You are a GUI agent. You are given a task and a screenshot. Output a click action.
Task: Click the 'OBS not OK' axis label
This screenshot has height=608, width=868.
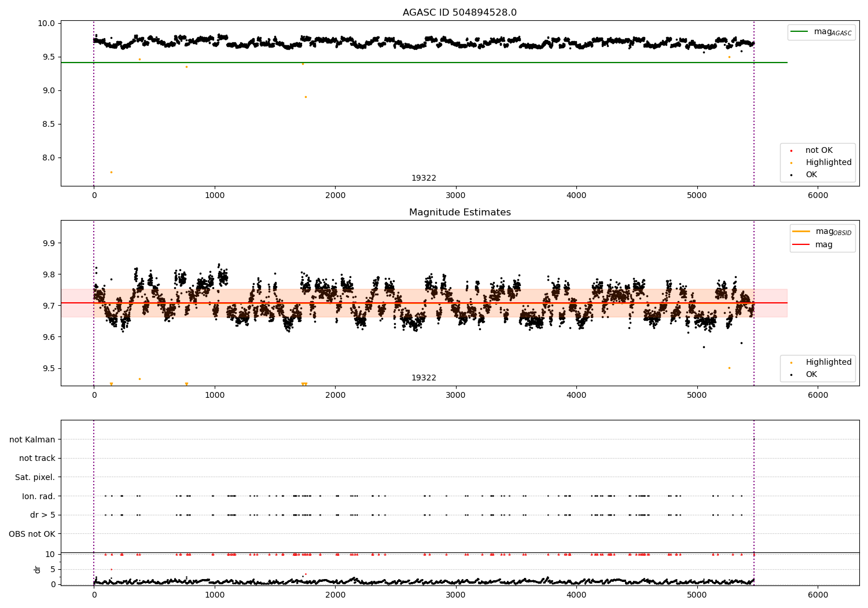pyautogui.click(x=32, y=534)
